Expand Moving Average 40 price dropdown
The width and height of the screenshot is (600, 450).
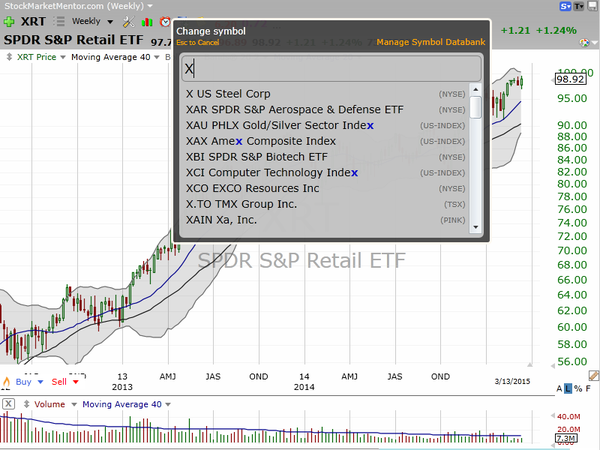(157, 57)
